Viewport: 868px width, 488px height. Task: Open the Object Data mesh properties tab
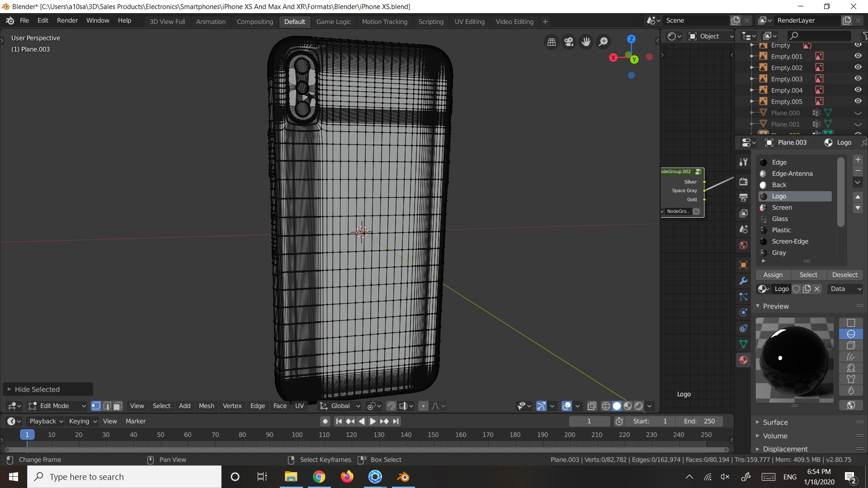click(x=743, y=344)
